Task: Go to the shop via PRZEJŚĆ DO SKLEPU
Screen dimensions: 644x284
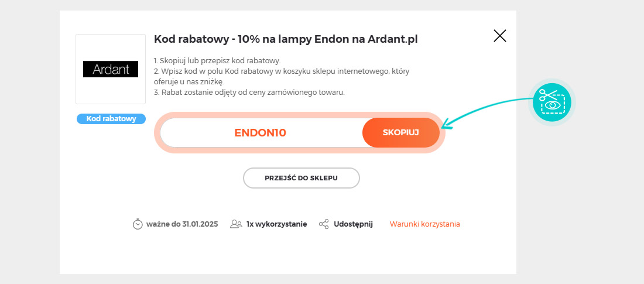Action: pyautogui.click(x=302, y=178)
